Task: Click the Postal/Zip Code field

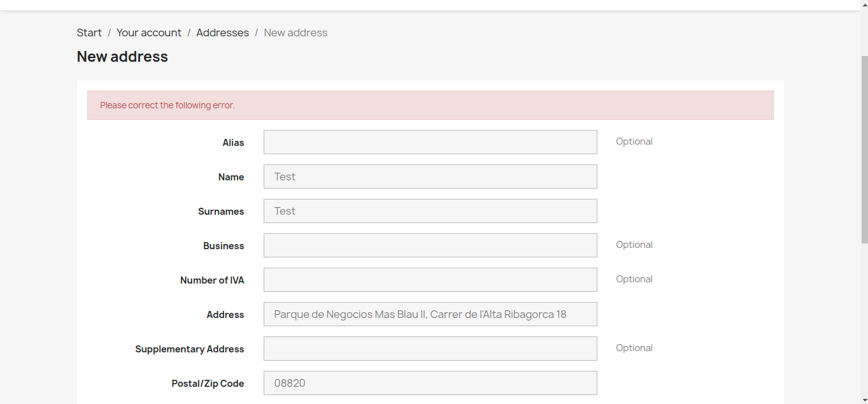Action: [430, 383]
